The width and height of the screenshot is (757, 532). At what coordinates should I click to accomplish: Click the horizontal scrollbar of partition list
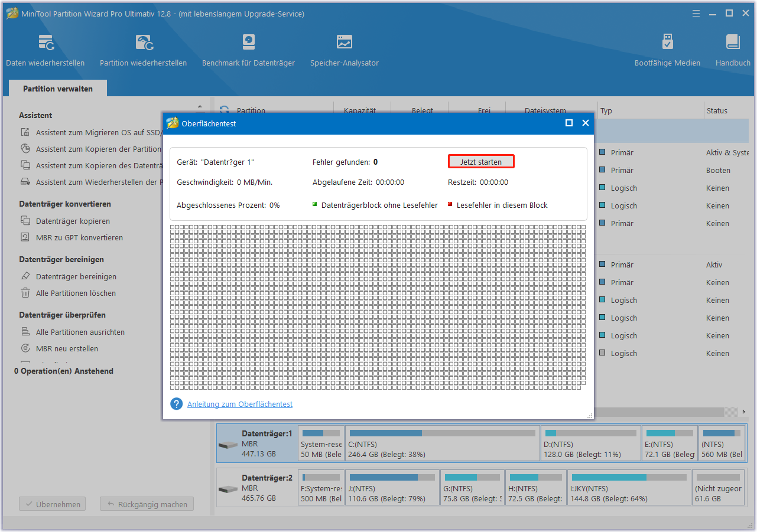[x=659, y=412]
